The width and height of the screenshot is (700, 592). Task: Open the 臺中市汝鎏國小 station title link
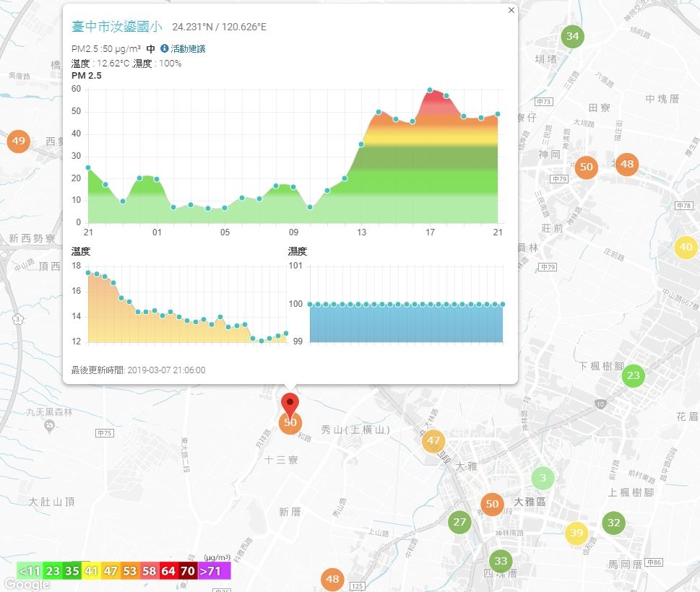click(x=116, y=26)
